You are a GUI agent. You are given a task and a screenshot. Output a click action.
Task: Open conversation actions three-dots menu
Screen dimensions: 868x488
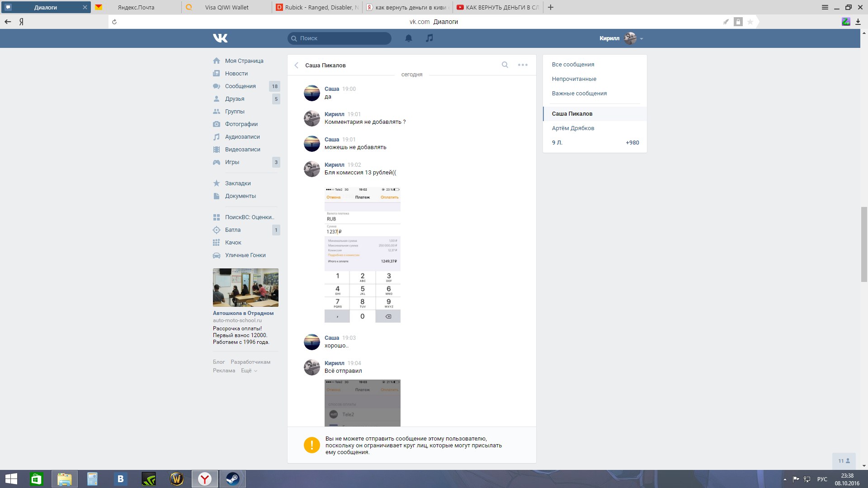click(523, 65)
